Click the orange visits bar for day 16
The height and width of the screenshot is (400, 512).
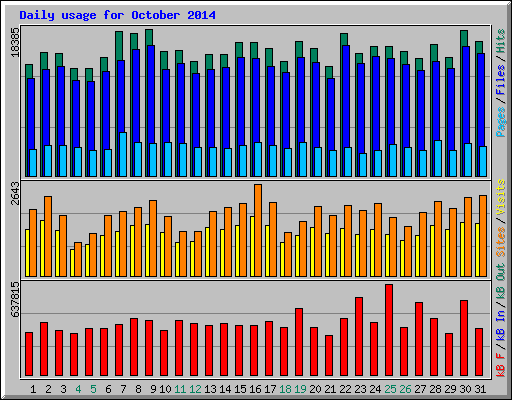258,230
